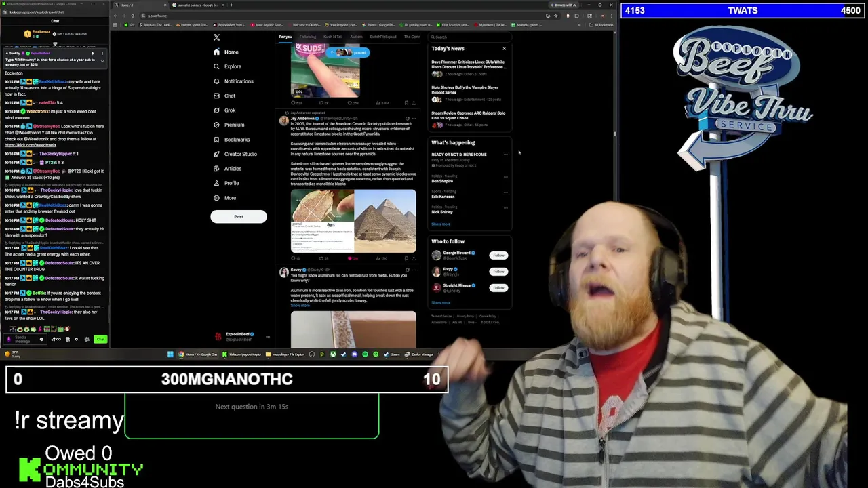
Task: Open the kick.com/weedtronix link in chat
Action: [31, 144]
